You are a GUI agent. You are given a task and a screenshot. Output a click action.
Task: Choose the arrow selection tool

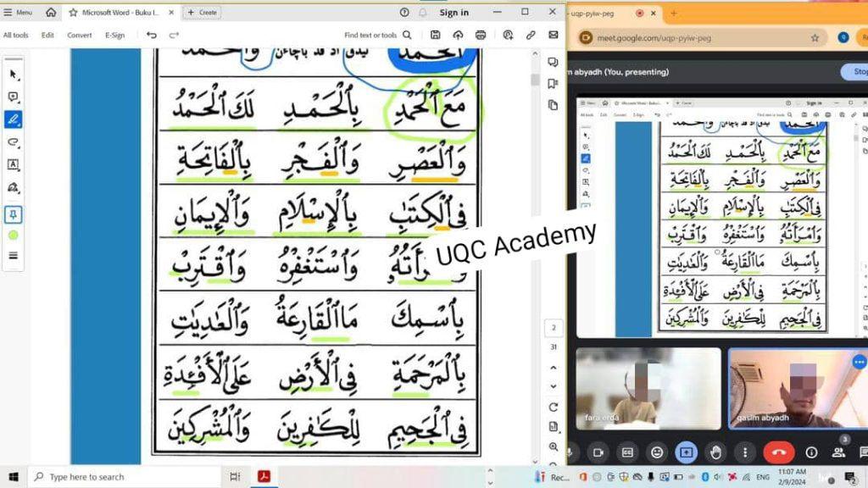14,75
